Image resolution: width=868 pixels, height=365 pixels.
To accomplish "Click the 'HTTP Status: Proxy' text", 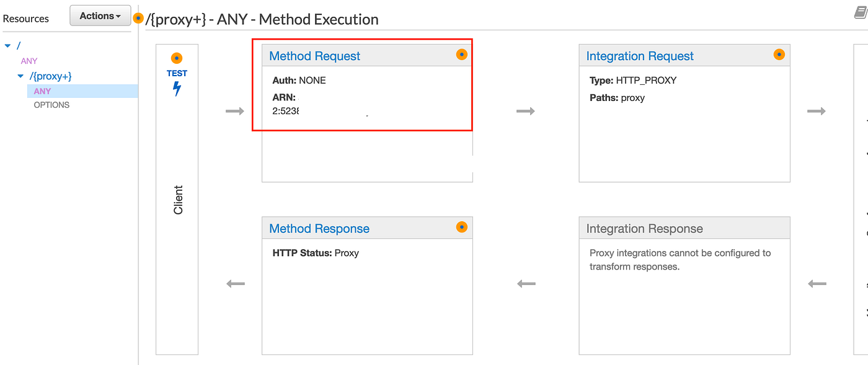I will [316, 253].
